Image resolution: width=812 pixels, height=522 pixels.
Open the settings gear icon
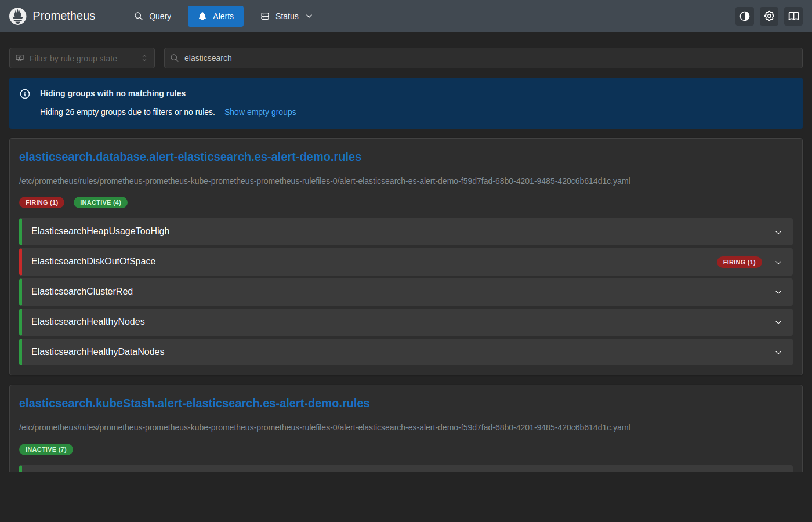click(769, 16)
